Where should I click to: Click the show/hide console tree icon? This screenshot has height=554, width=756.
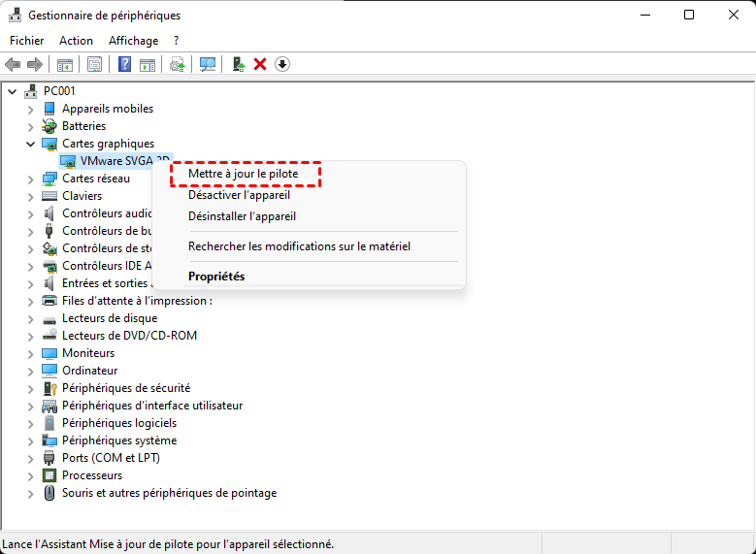click(x=64, y=64)
